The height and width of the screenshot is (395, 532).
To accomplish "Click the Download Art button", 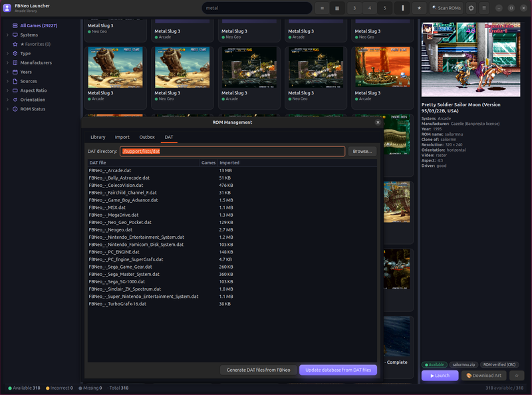I will pyautogui.click(x=484, y=376).
